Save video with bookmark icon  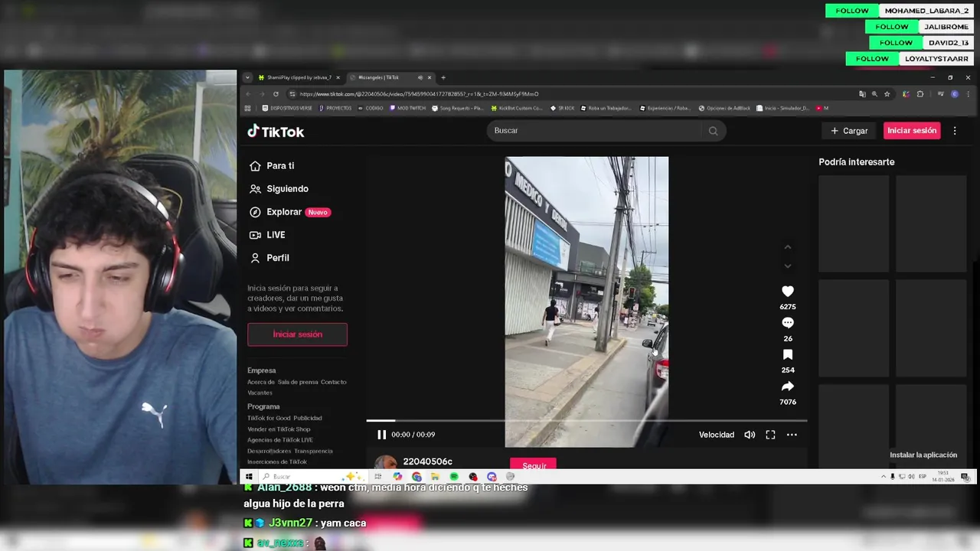(788, 355)
